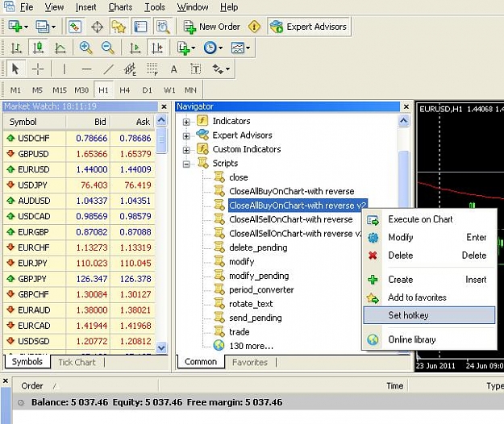Click the Zoom Out magnifier icon

click(108, 48)
